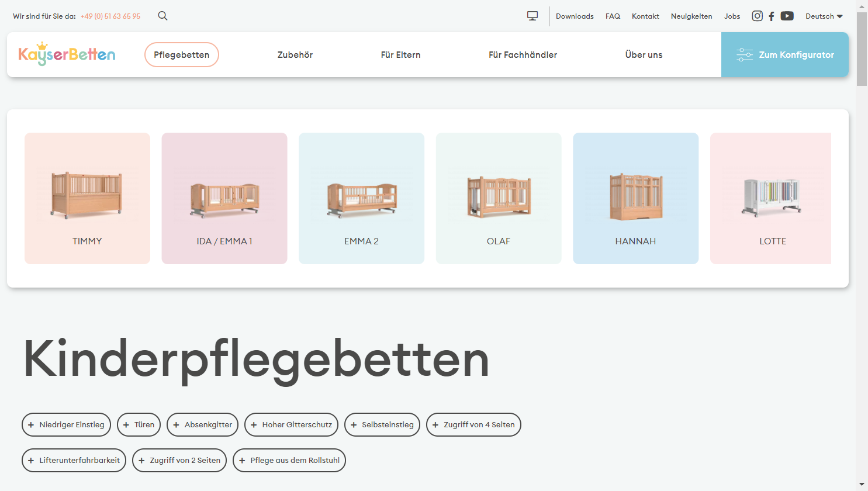Click the configurator sliders icon
The width and height of the screenshot is (868, 491).
click(745, 54)
